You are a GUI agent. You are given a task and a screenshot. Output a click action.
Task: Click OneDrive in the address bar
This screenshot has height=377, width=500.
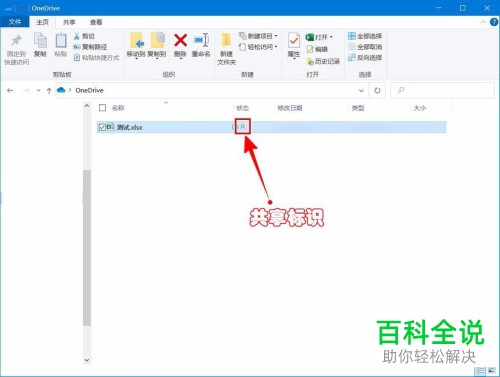pos(89,90)
